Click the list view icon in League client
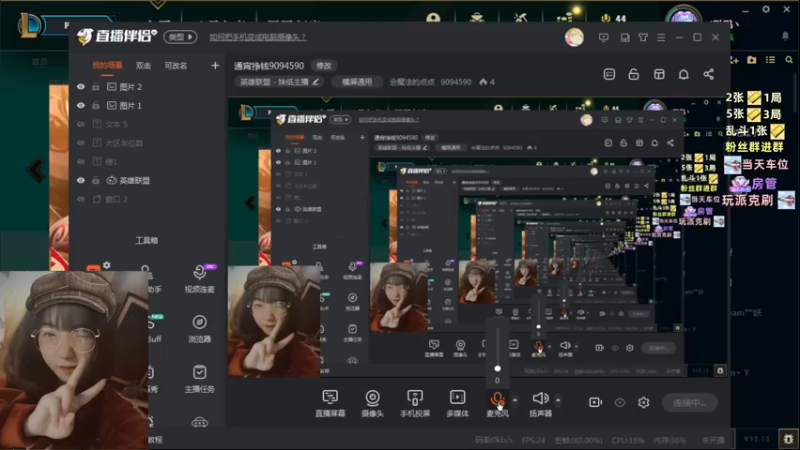Viewport: 800px width, 450px height. pyautogui.click(x=770, y=60)
